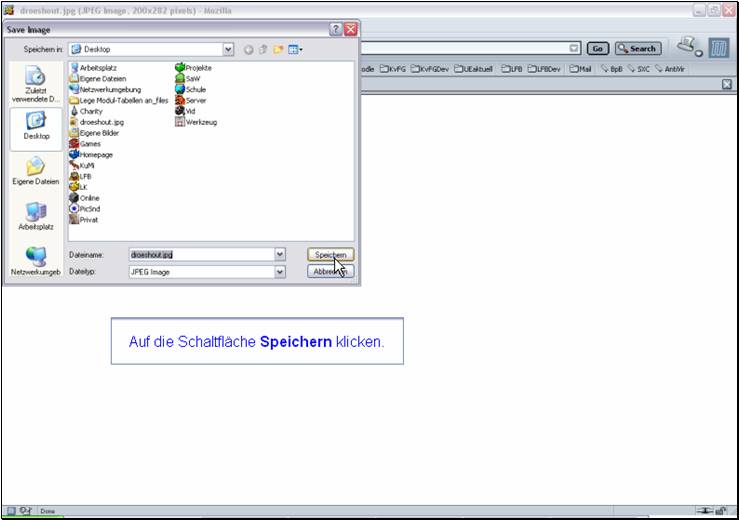Image resolution: width=739 pixels, height=520 pixels.
Task: Expand the Dateiname dropdown arrow
Action: [280, 255]
